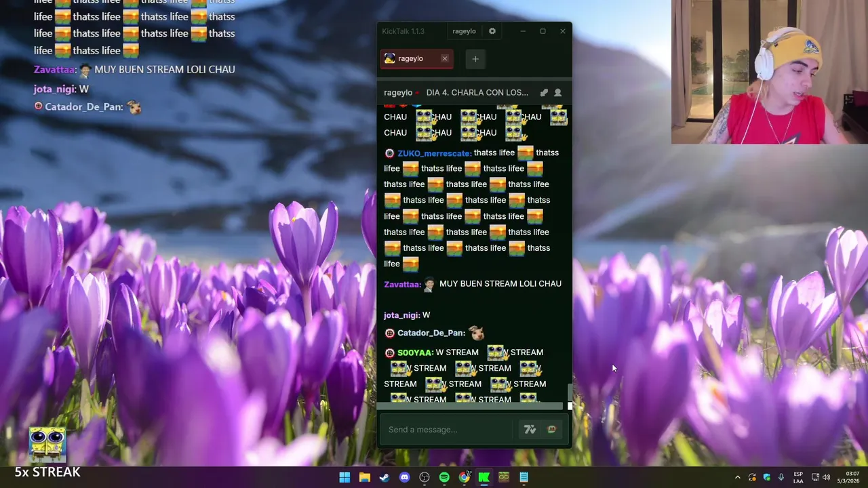Viewport: 868px width, 488px height.
Task: Click SpongeBob emote above 5x STREAK
Action: (x=47, y=445)
